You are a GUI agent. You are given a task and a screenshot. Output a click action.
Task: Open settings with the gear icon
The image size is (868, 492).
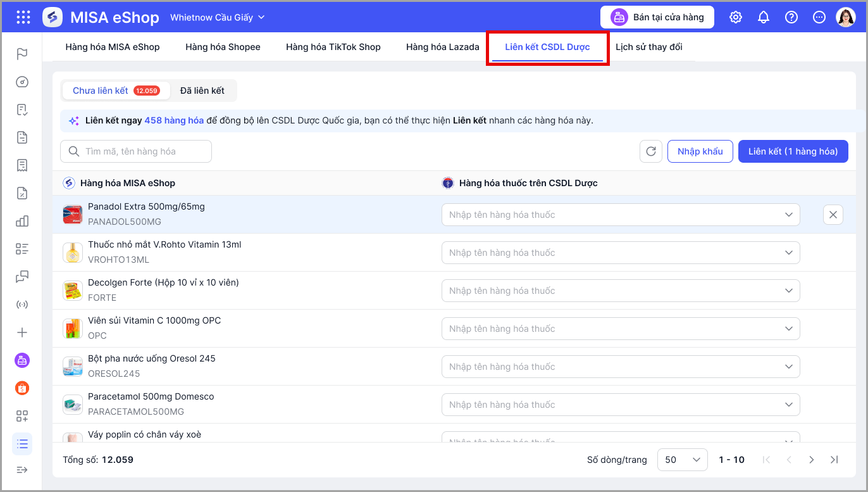(x=736, y=17)
